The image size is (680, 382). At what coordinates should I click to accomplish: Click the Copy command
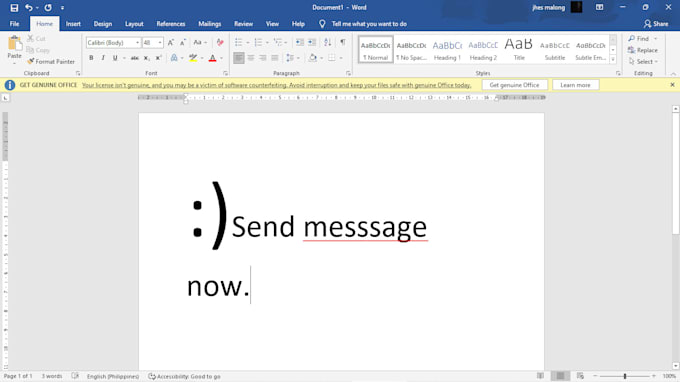pyautogui.click(x=38, y=50)
